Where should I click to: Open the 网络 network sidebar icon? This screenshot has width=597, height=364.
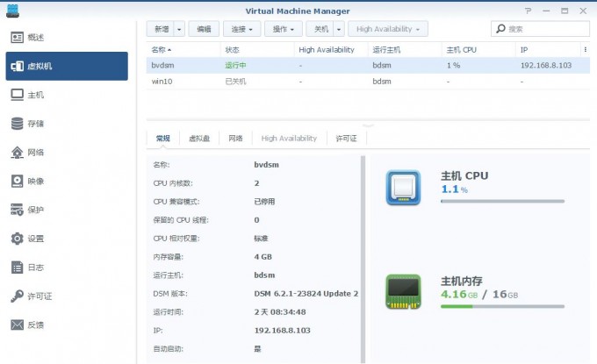pos(17,153)
